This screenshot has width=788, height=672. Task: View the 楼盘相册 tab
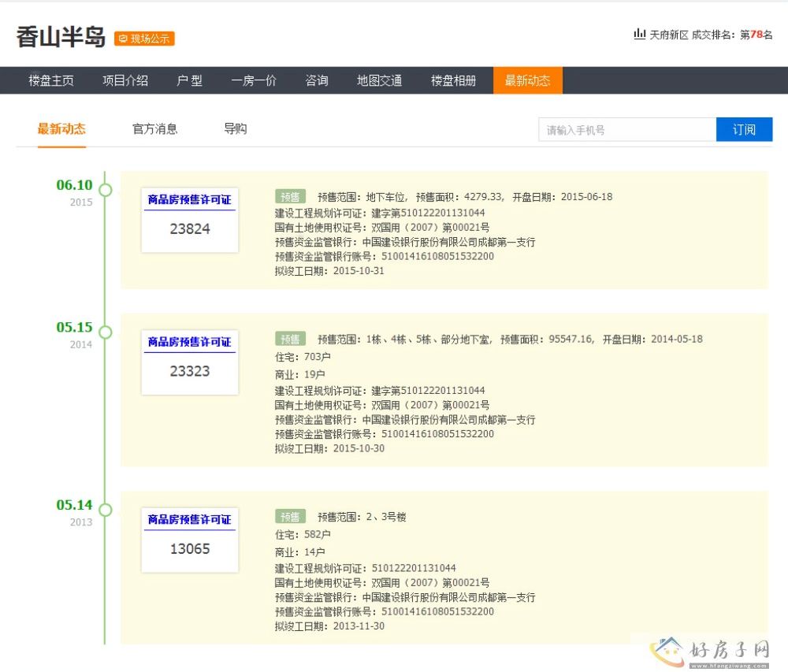click(x=453, y=80)
